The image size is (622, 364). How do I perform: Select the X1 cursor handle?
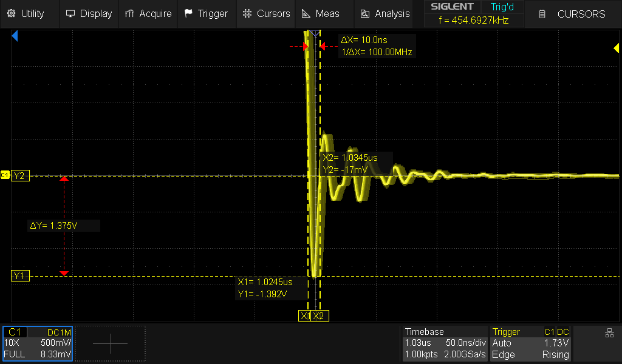click(x=305, y=316)
